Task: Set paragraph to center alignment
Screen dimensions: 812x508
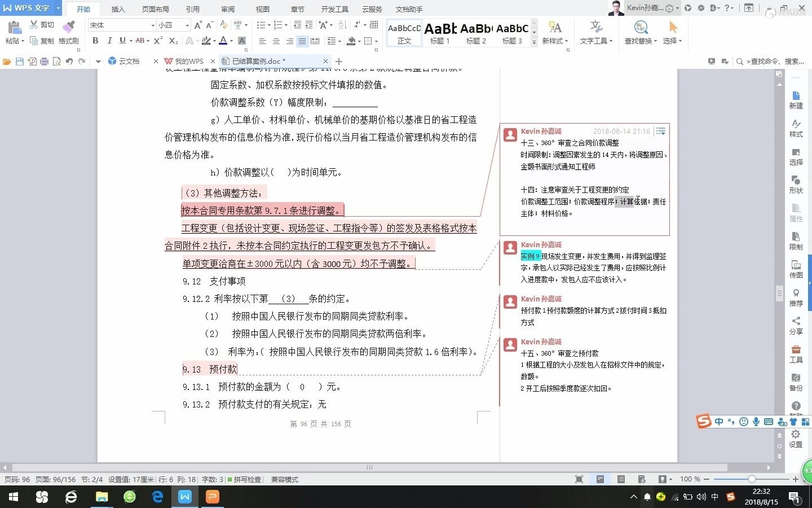Action: click(x=276, y=41)
